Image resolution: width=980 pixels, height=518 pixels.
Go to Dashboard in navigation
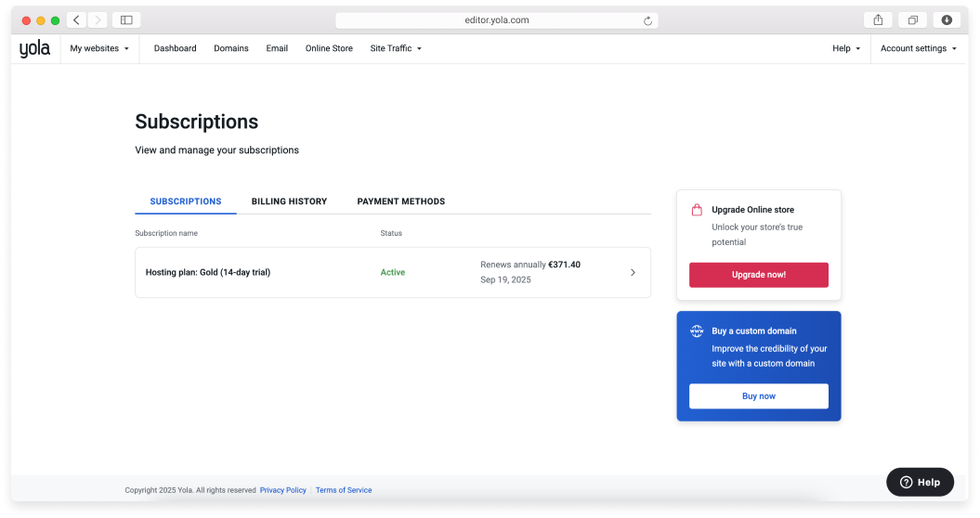[175, 48]
